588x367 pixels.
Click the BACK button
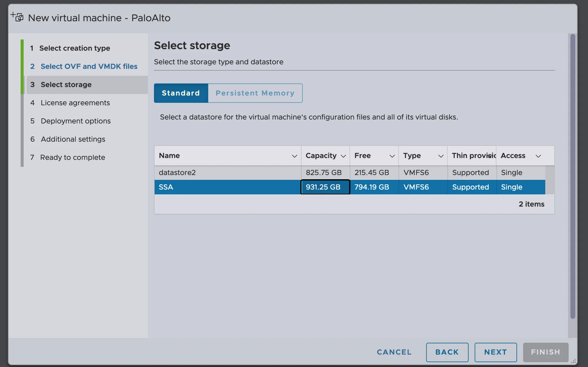click(447, 352)
